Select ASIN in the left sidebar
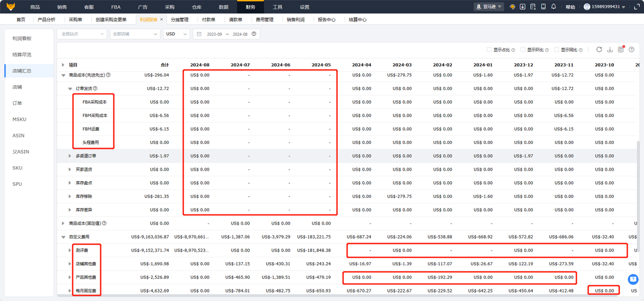Image resolution: width=644 pixels, height=301 pixels. tap(19, 135)
